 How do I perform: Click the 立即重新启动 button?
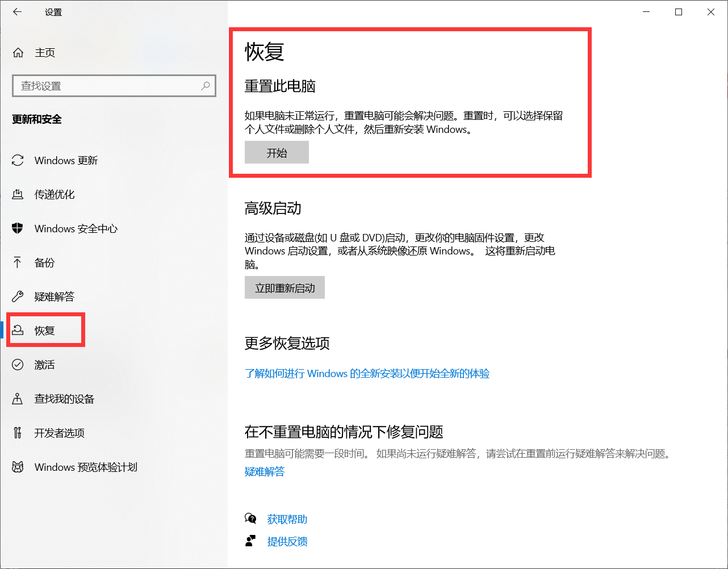(284, 288)
